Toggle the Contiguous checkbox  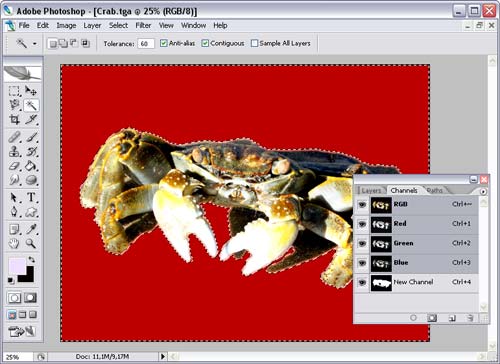tap(205, 43)
